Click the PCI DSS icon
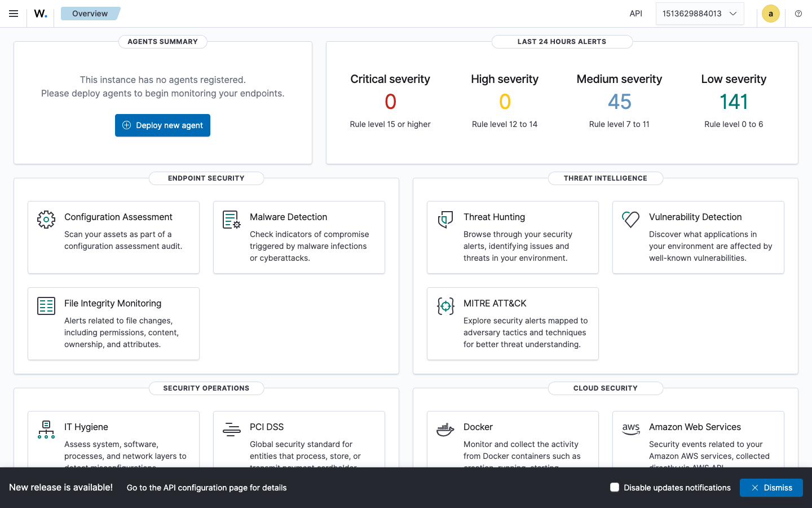The width and height of the screenshot is (812, 508). [232, 430]
